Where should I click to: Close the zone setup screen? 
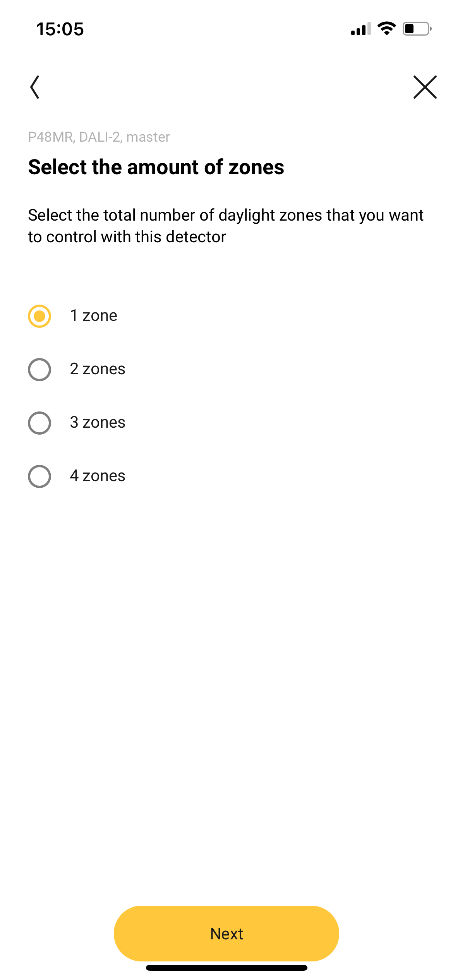point(425,87)
